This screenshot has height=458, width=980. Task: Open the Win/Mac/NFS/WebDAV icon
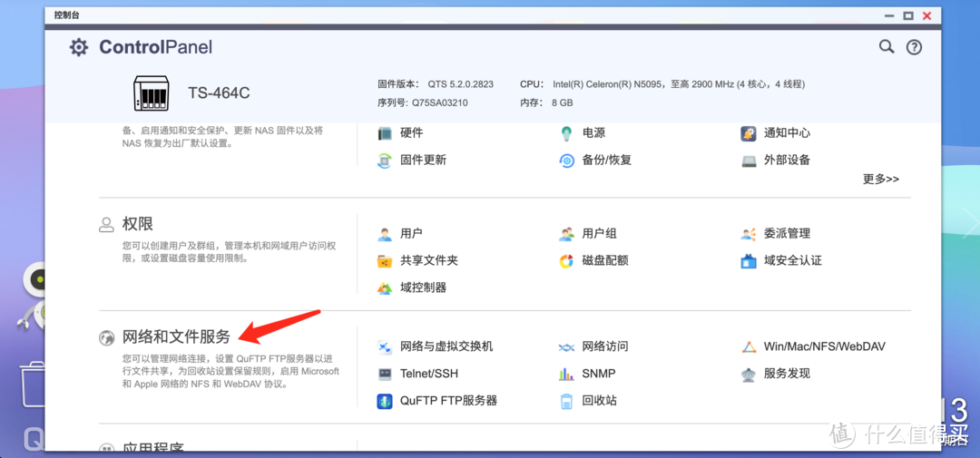point(748,346)
